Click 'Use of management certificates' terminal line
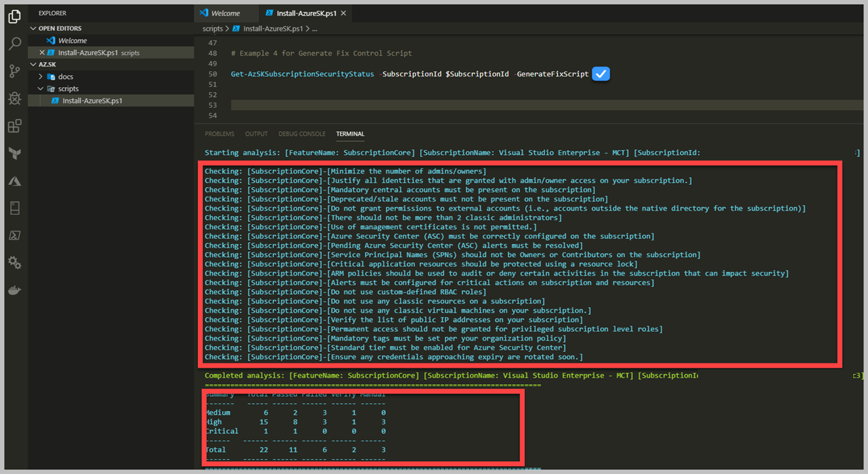The width and height of the screenshot is (868, 474). tap(371, 227)
